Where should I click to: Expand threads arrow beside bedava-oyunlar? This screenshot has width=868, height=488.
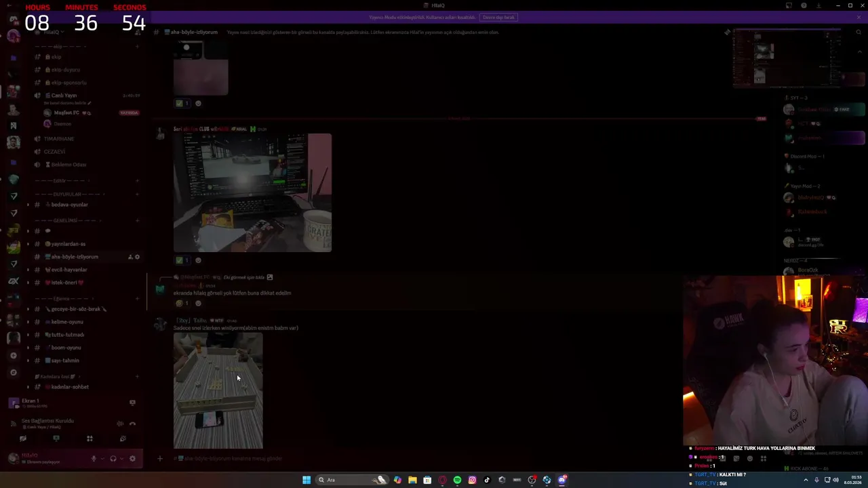28,205
